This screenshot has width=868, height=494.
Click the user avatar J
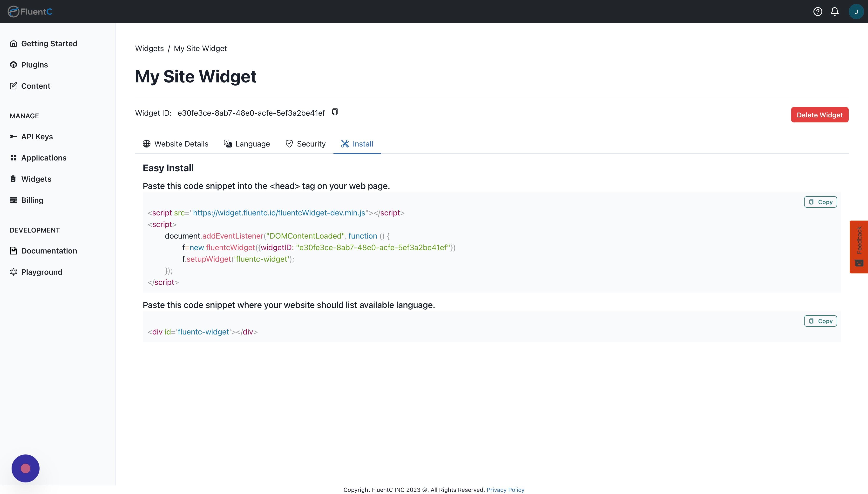856,12
